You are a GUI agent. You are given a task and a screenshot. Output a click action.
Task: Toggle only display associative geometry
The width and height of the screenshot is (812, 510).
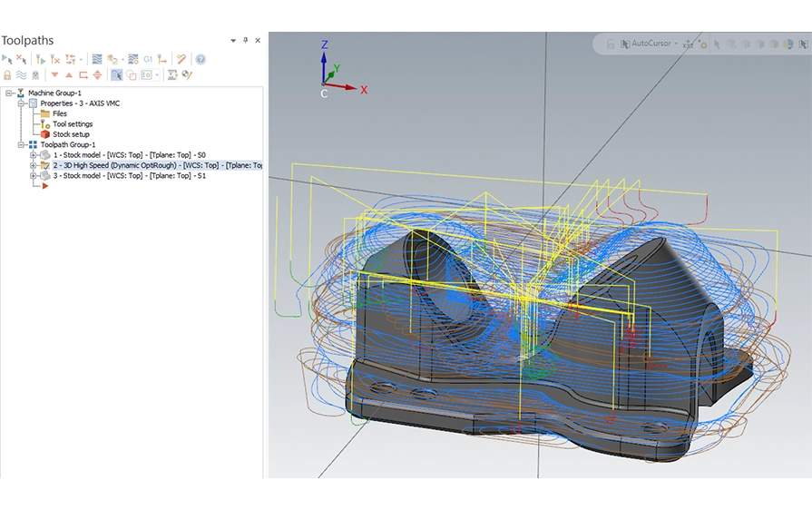[x=132, y=75]
